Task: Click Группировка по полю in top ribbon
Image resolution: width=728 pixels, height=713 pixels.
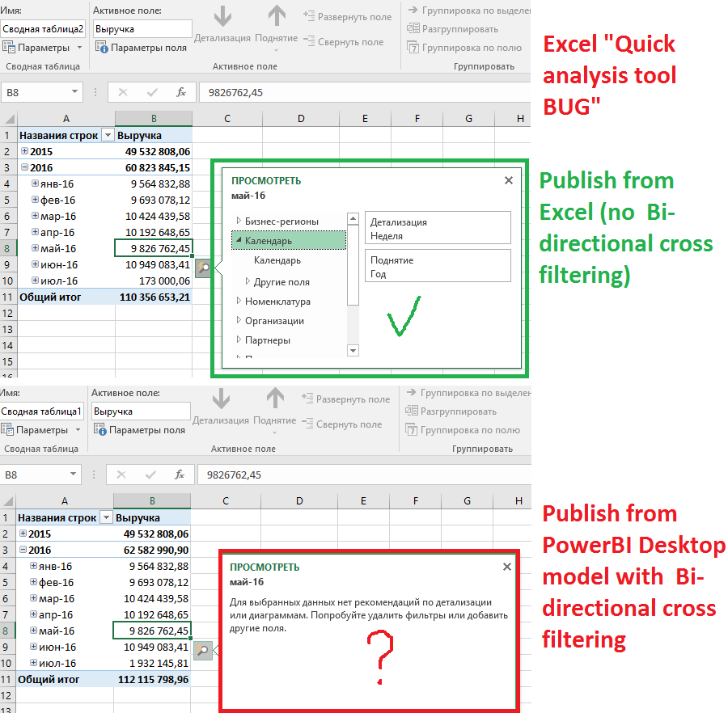Action: click(464, 48)
